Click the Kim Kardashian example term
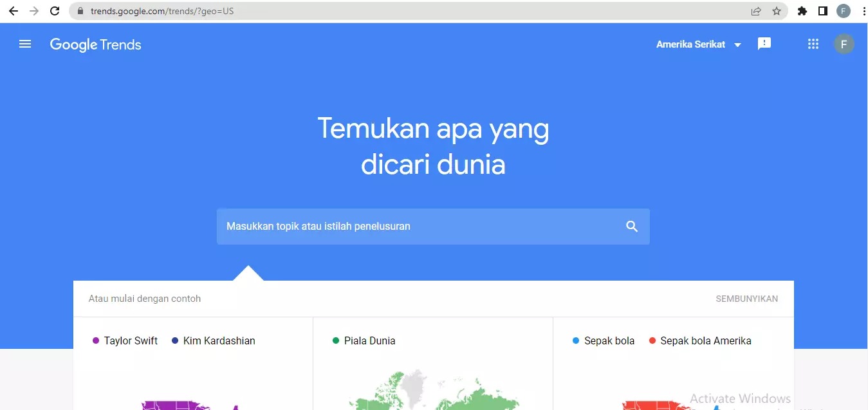This screenshot has height=410, width=868. 219,341
